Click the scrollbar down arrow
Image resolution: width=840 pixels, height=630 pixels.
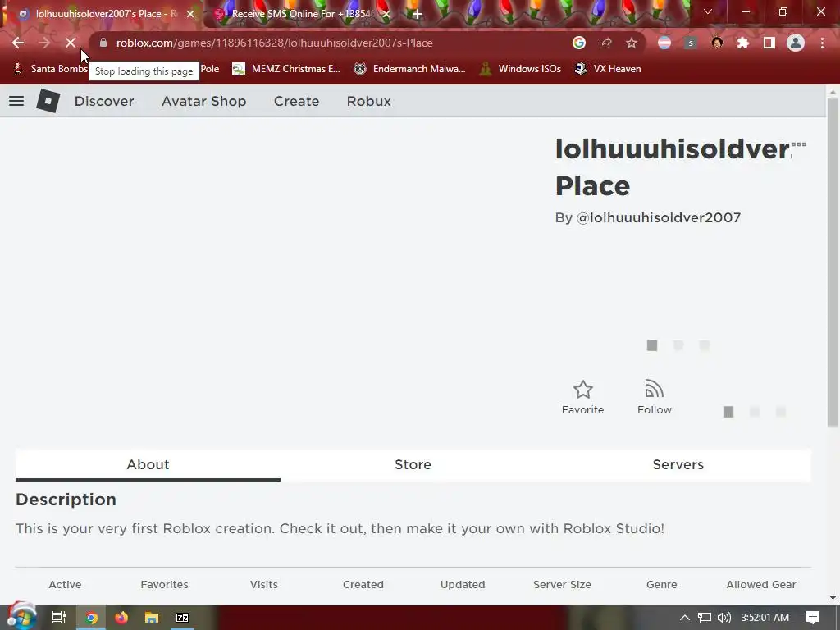(833, 597)
